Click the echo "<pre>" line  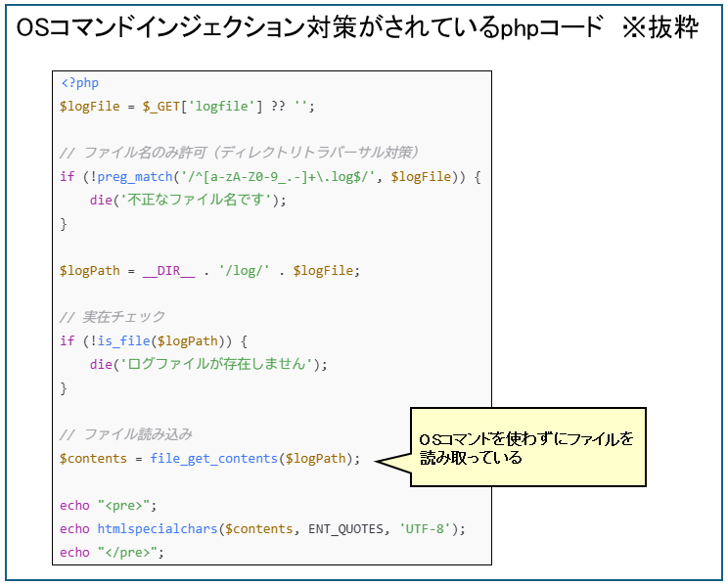coord(109,505)
